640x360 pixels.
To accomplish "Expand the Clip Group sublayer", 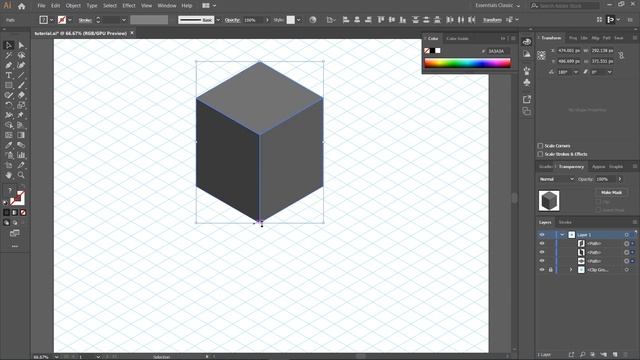I will point(571,270).
